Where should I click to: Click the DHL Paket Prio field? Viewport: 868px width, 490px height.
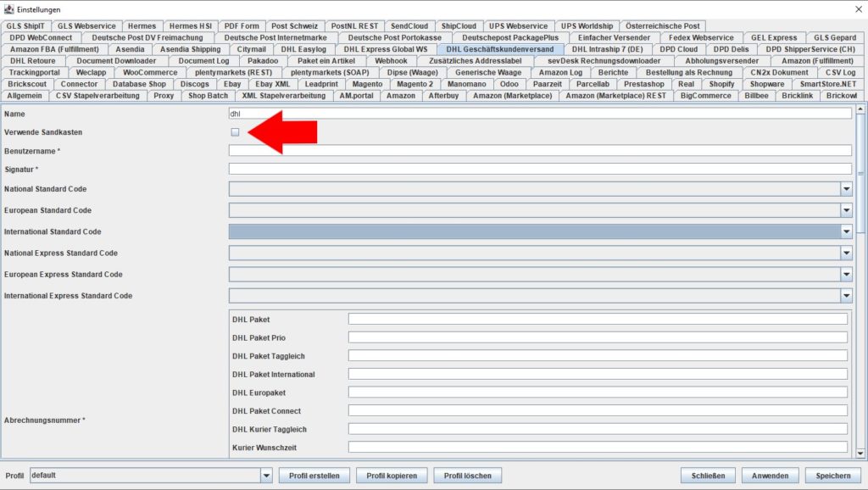598,337
